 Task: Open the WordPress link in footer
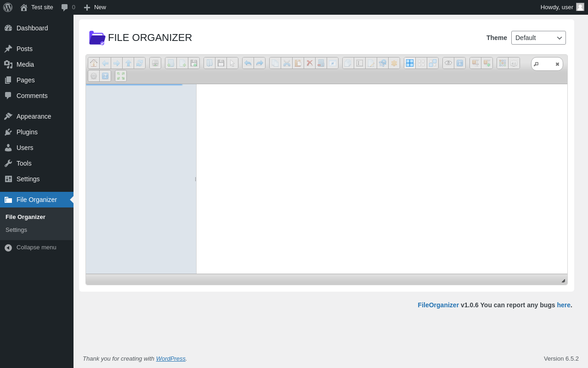point(171,359)
